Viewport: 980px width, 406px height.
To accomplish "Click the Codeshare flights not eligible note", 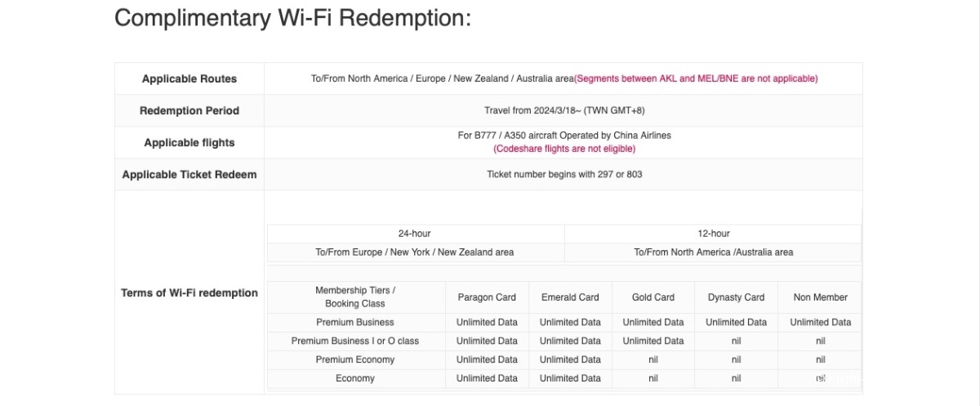I will [x=564, y=149].
